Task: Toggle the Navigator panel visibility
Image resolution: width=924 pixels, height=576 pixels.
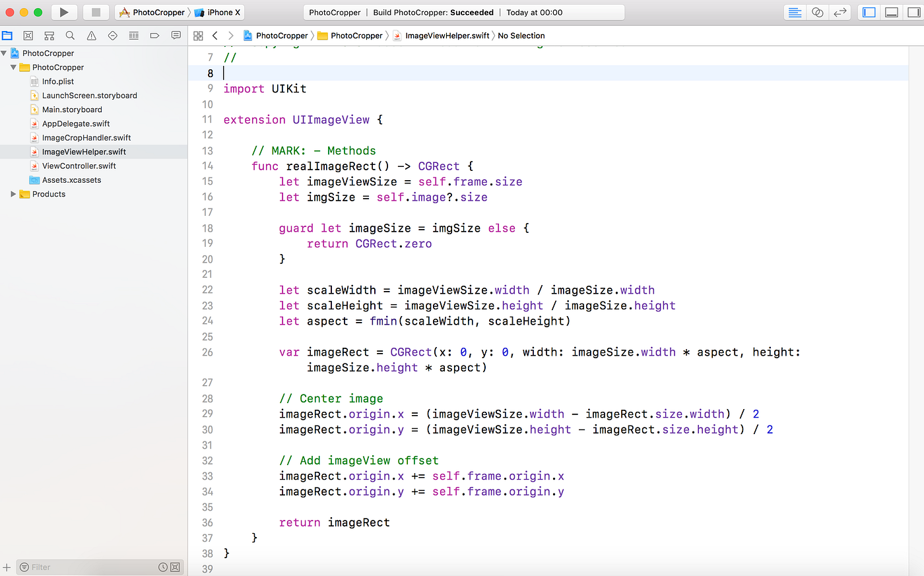Action: point(868,12)
